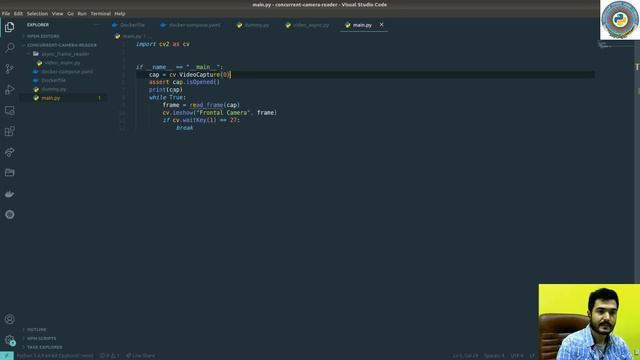Viewport: 640px width, 360px height.
Task: Click the 'Frontal Camera' string in the code
Action: pos(223,113)
